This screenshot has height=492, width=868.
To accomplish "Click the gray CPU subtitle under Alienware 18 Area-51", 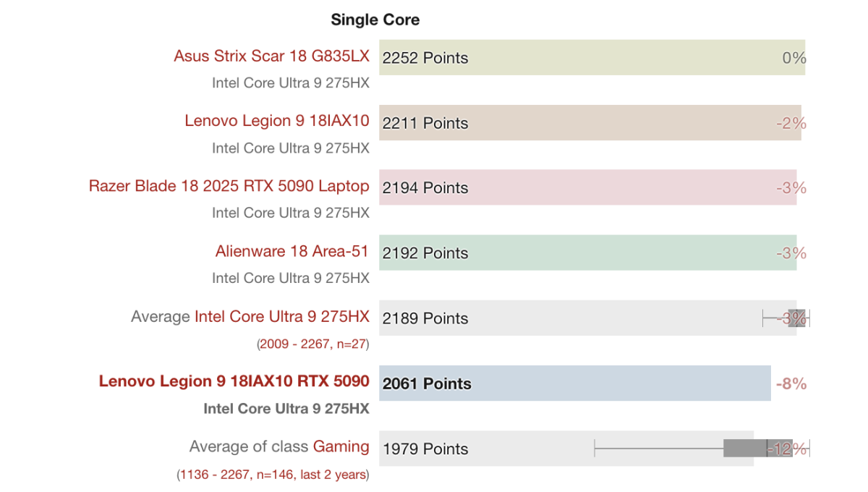I will tap(290, 278).
